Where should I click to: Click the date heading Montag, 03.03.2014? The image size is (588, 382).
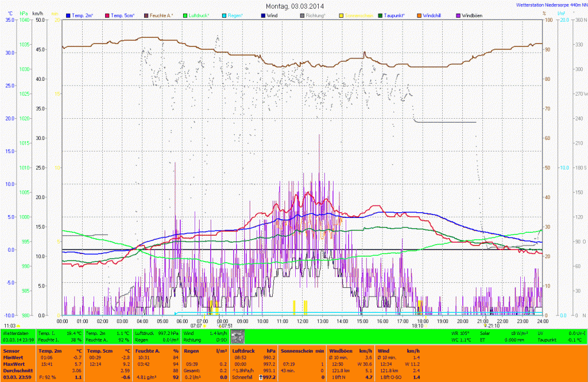[295, 6]
